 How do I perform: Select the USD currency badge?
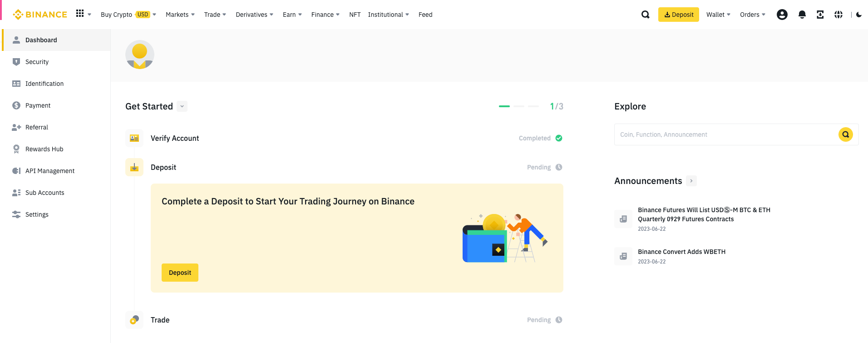click(143, 15)
